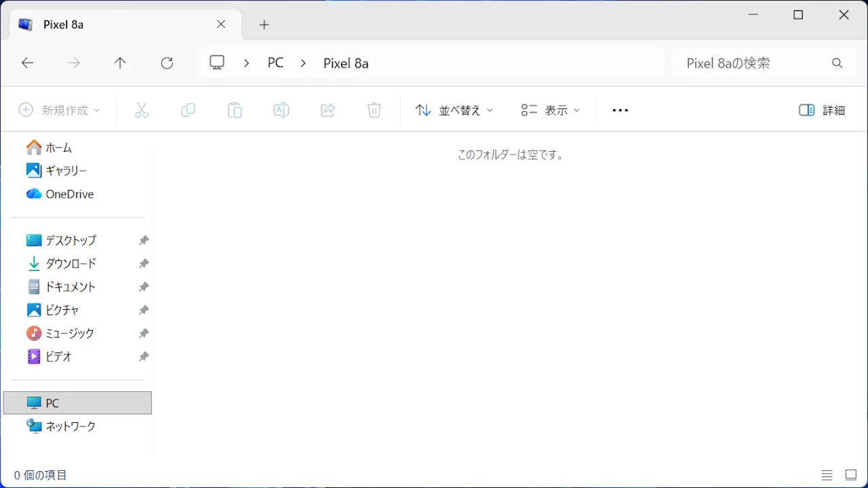The height and width of the screenshot is (488, 868).
Task: Click PC in the address breadcrumb
Action: [x=275, y=63]
